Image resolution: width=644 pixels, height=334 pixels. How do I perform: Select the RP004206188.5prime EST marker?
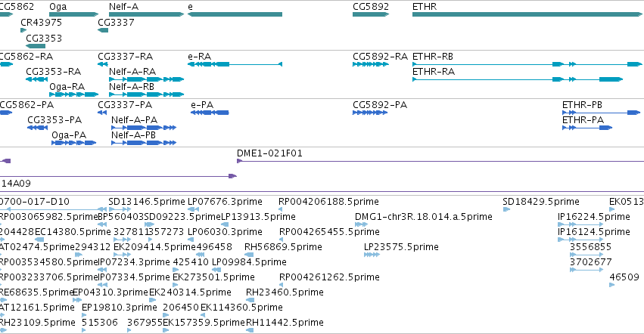click(281, 209)
